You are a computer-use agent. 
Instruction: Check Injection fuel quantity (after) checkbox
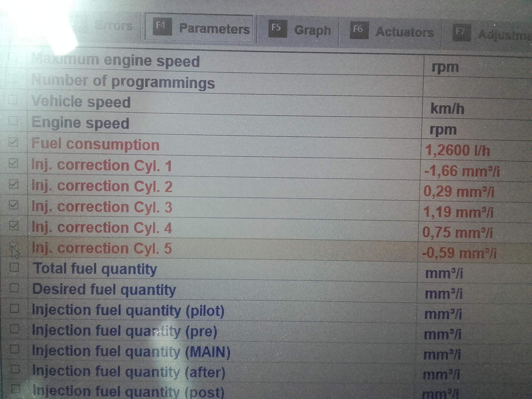coord(15,369)
